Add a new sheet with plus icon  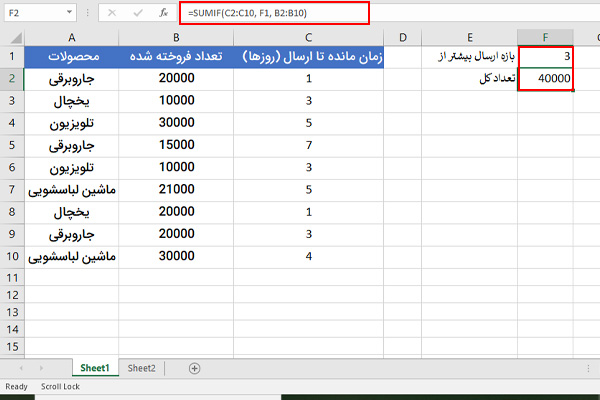[x=194, y=368]
